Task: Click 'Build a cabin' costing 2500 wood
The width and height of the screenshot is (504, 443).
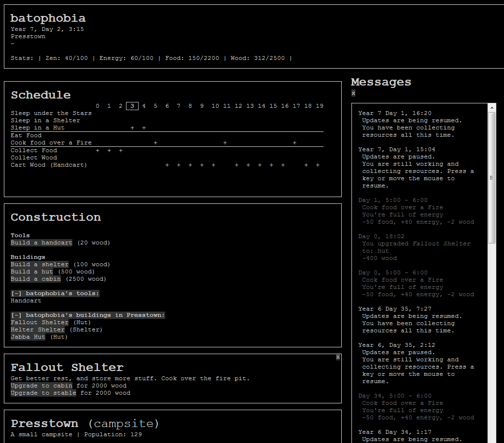Action: pos(36,279)
